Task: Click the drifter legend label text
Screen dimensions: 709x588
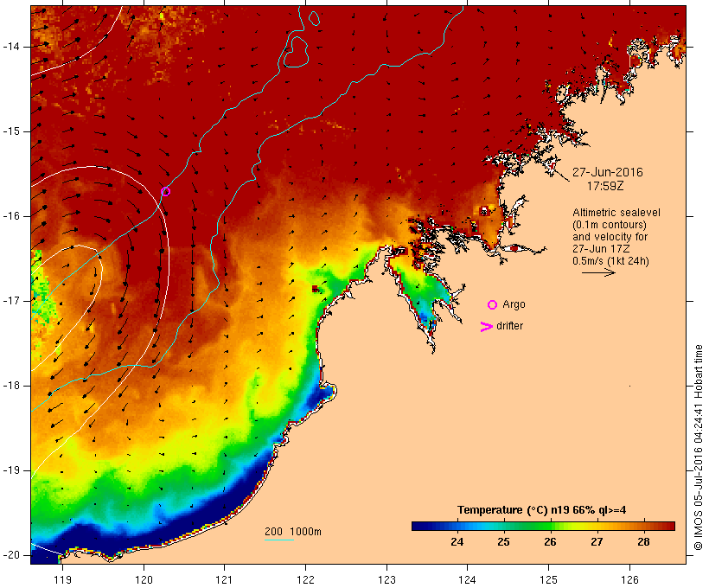Action: click(x=509, y=326)
